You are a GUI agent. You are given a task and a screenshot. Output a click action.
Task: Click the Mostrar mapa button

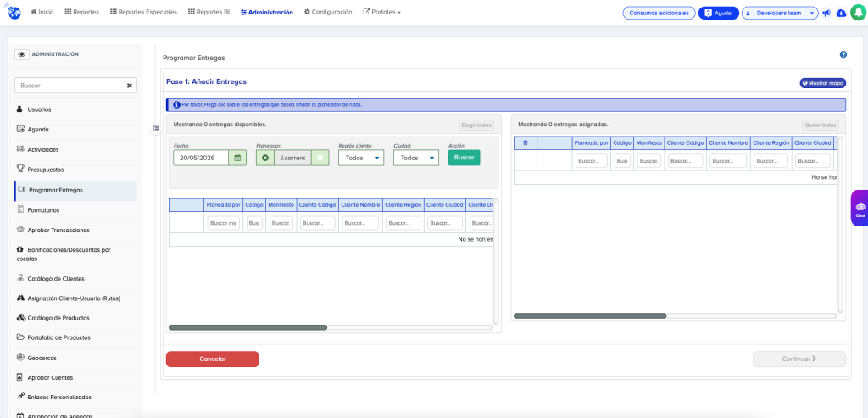pyautogui.click(x=822, y=83)
